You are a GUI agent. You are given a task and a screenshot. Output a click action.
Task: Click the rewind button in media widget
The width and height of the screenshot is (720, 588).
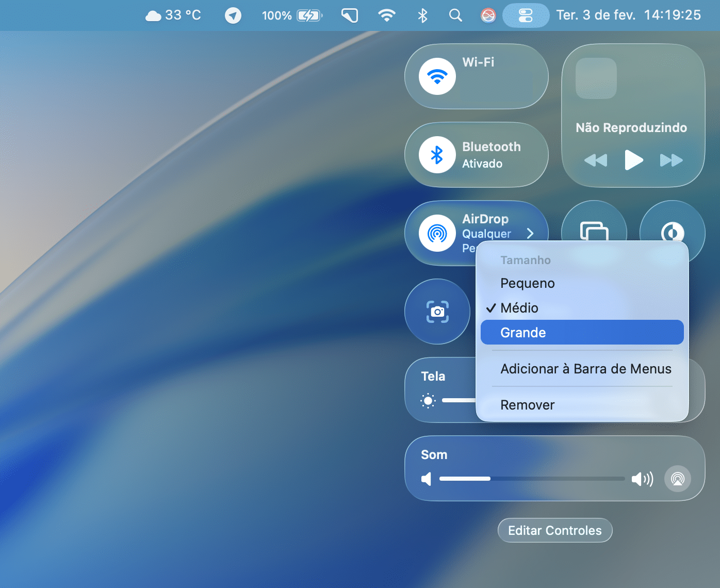click(x=596, y=160)
